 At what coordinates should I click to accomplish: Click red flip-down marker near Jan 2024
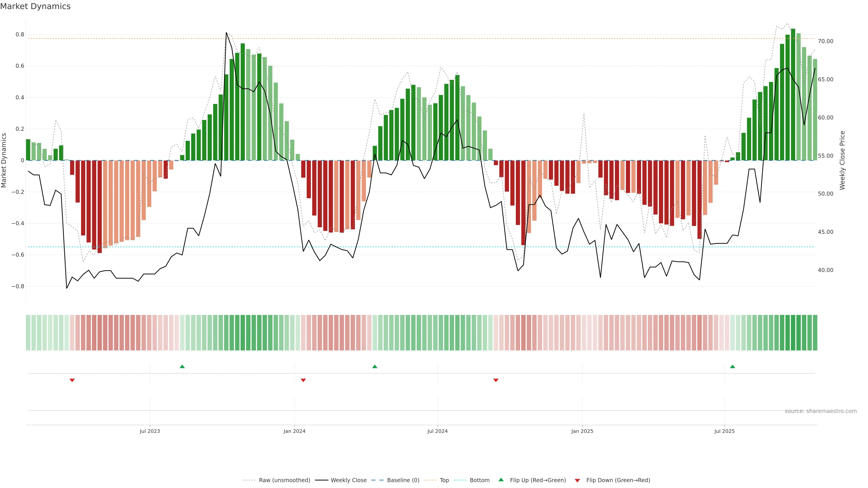click(x=303, y=380)
